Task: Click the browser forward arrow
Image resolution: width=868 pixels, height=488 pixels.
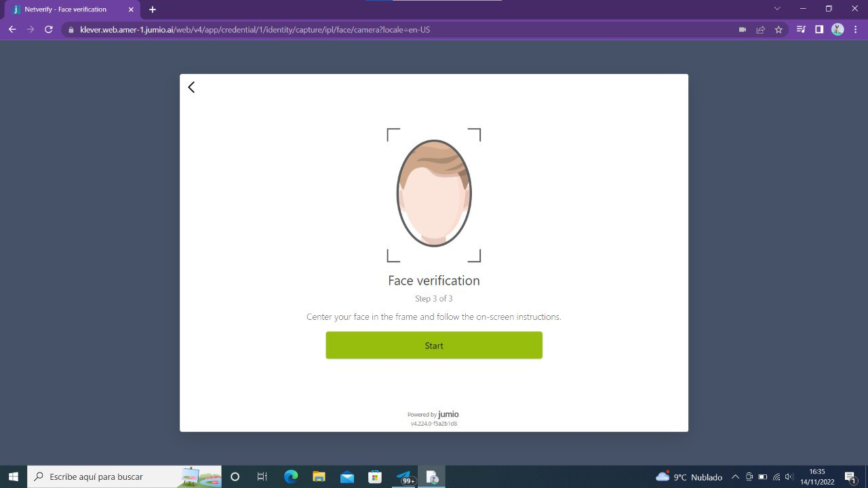Action: click(30, 29)
